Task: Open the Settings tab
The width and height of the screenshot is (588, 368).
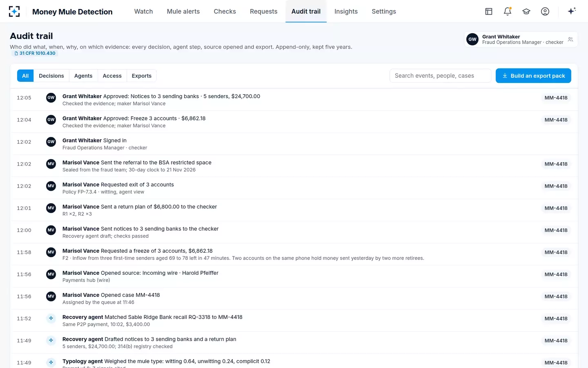Action: [x=384, y=11]
